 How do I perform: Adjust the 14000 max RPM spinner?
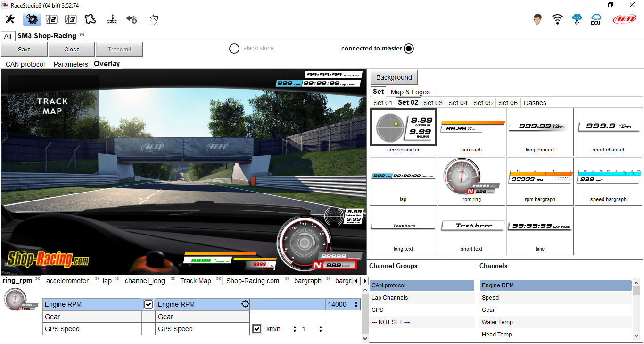point(355,304)
